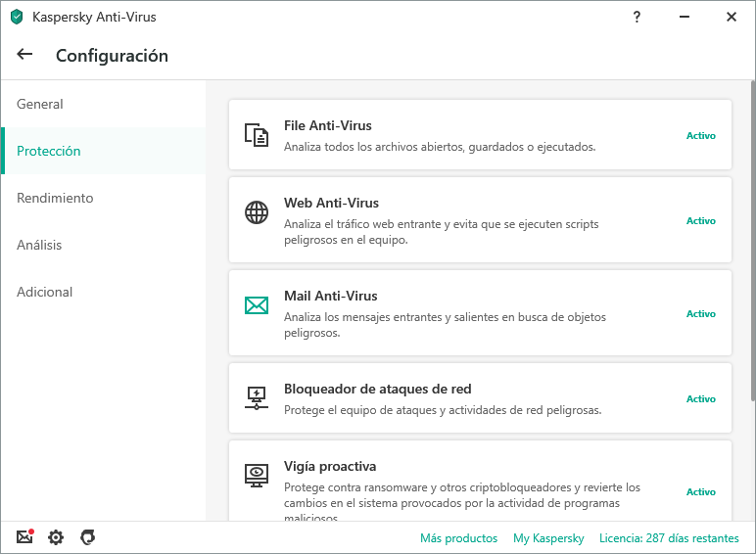Click the Vigía proactiva monitor icon
Viewport: 756px width, 554px height.
click(x=256, y=476)
